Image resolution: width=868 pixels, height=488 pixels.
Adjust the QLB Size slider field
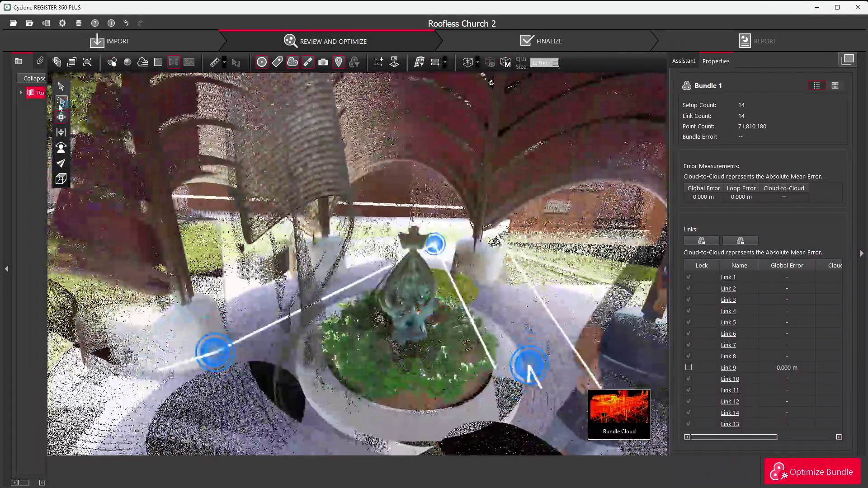coord(544,63)
